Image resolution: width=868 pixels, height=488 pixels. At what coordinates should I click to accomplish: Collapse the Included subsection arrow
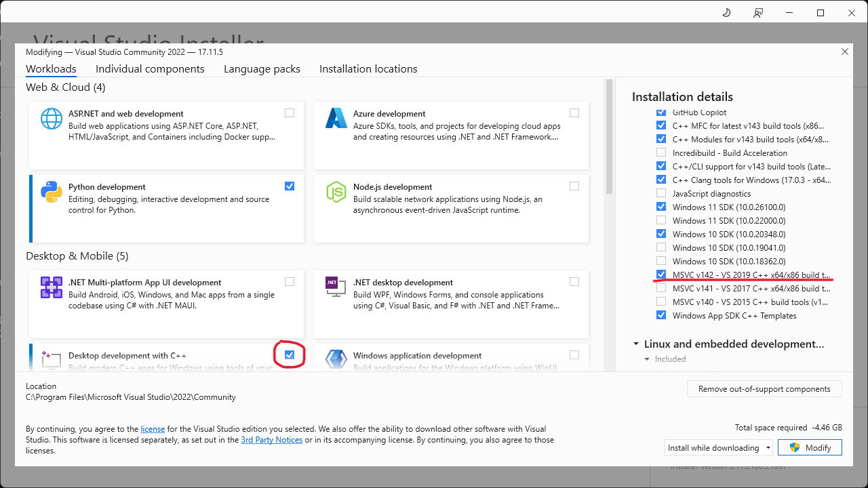coord(648,359)
